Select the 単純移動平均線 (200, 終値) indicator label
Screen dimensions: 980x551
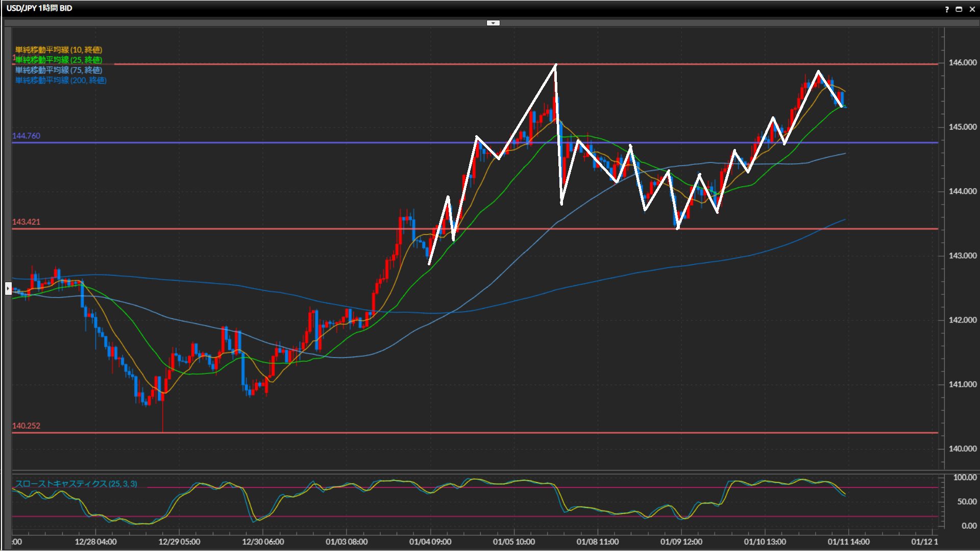point(60,80)
